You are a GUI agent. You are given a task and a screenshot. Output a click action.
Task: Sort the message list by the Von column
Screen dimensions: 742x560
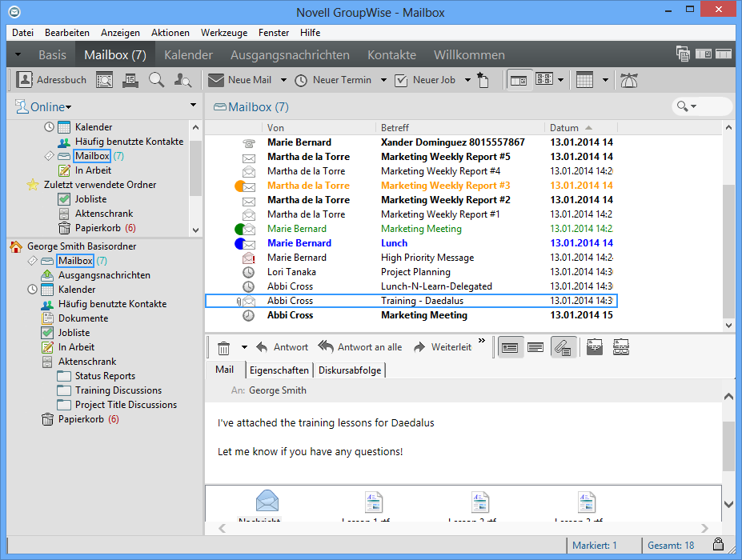pos(319,128)
